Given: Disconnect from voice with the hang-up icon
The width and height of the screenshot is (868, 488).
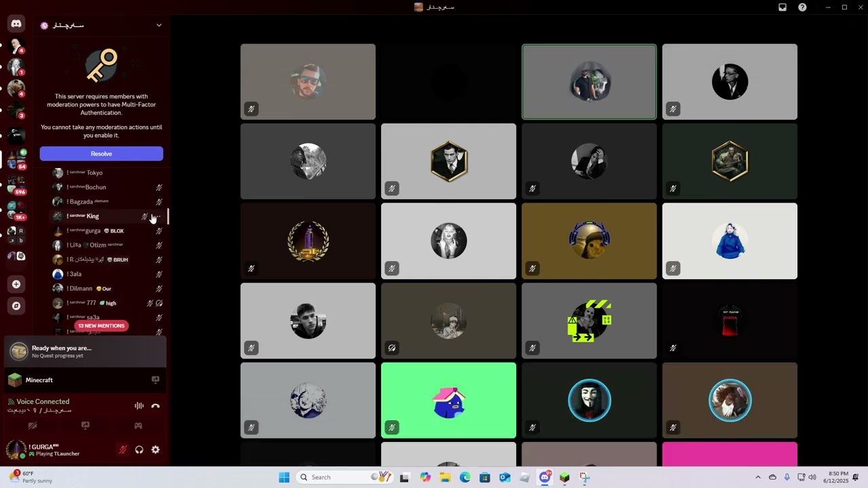Looking at the screenshot, I should click(x=155, y=406).
